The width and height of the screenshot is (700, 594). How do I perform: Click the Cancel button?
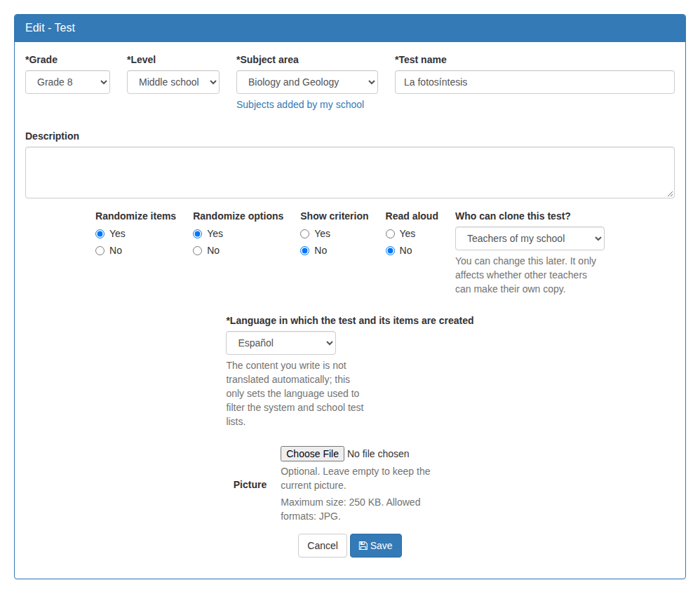[x=323, y=546]
